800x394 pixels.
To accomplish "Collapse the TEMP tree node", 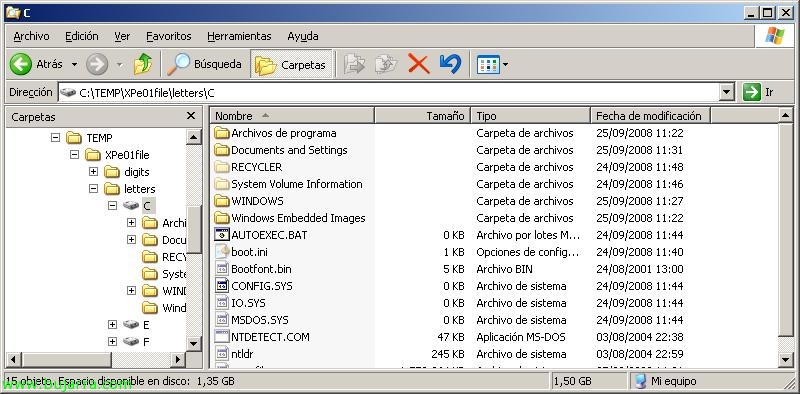I will [x=56, y=138].
